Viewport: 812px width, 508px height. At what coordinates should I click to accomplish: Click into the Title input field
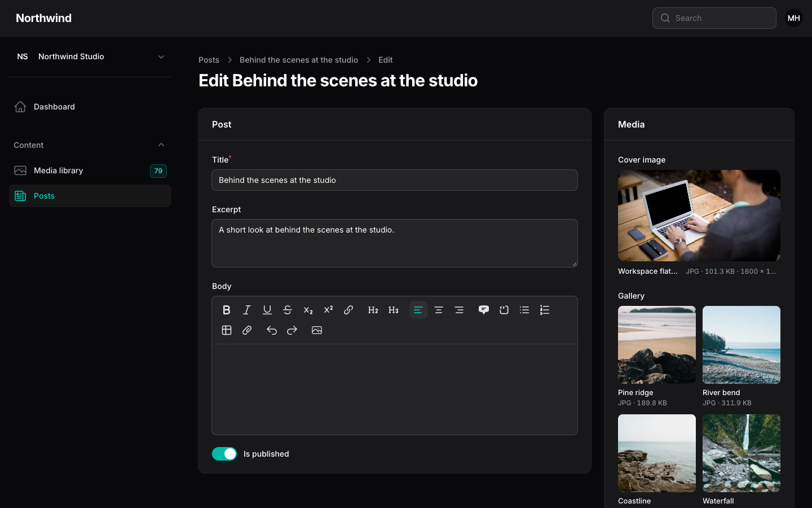click(x=395, y=180)
